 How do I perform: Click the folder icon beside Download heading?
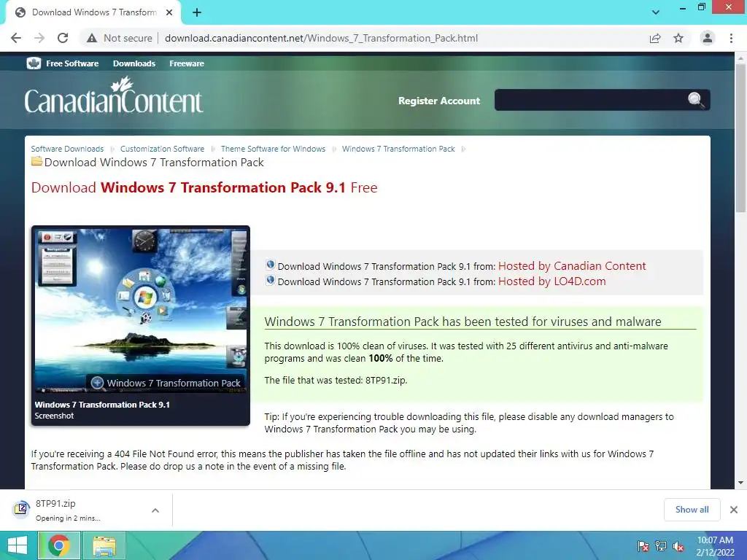36,161
